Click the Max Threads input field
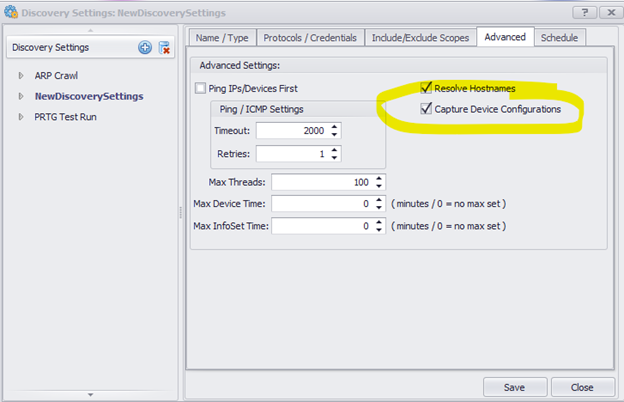Image resolution: width=624 pixels, height=402 pixels. (x=319, y=181)
